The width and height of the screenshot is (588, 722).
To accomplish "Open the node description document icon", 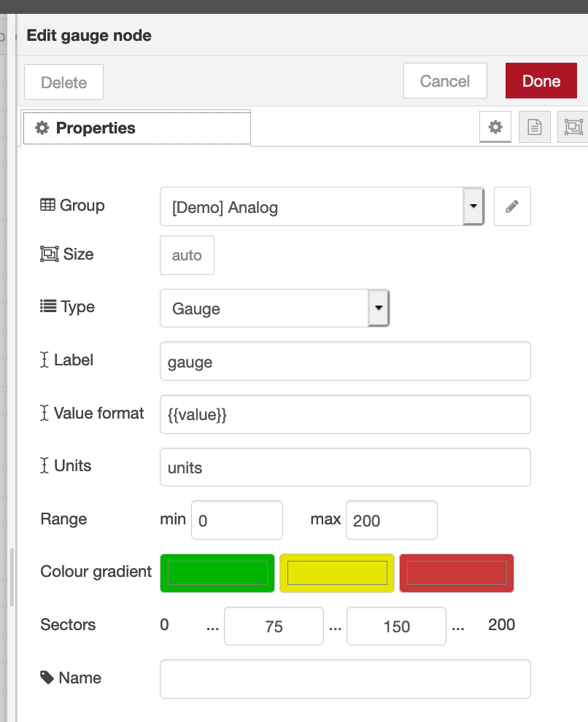I will [x=535, y=128].
